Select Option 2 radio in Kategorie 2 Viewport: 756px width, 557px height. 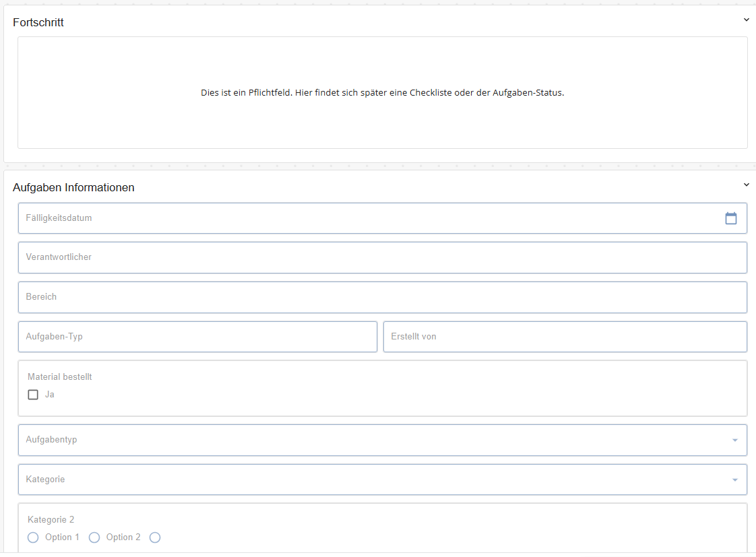pos(94,537)
